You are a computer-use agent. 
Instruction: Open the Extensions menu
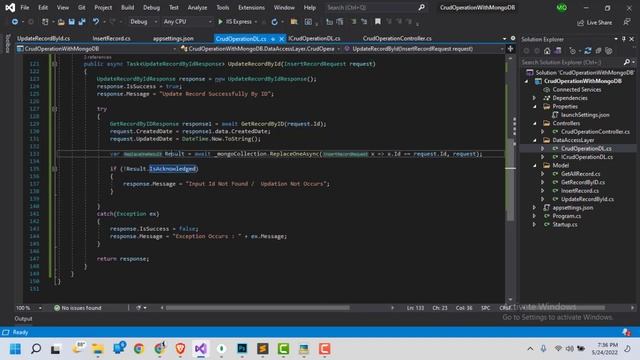tap(251, 7)
